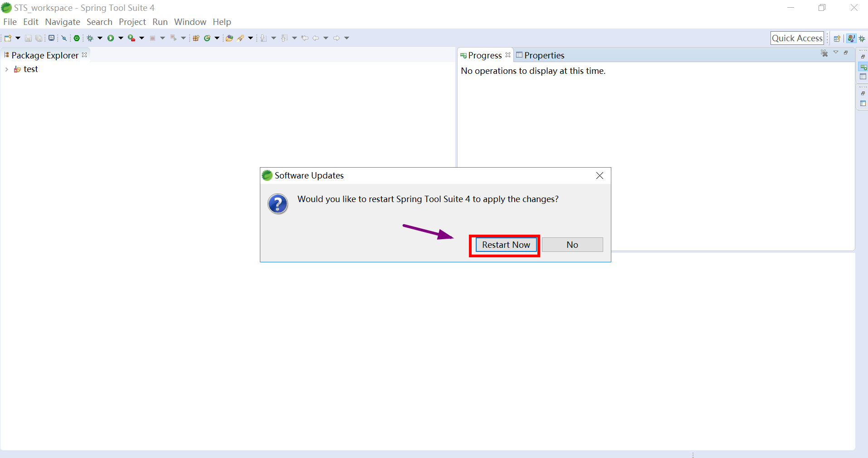Select the Package Explorer tab
The width and height of the screenshot is (868, 458).
point(45,55)
